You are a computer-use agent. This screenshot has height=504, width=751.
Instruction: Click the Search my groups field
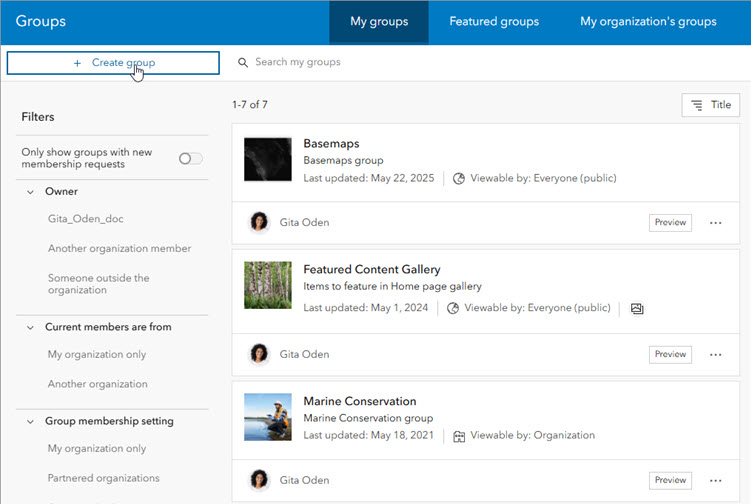[400, 62]
